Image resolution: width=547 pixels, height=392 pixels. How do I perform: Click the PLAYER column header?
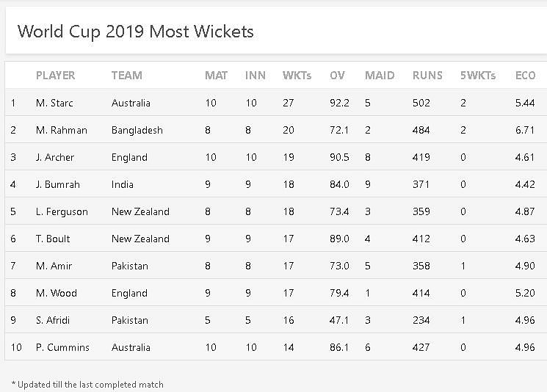tap(56, 76)
